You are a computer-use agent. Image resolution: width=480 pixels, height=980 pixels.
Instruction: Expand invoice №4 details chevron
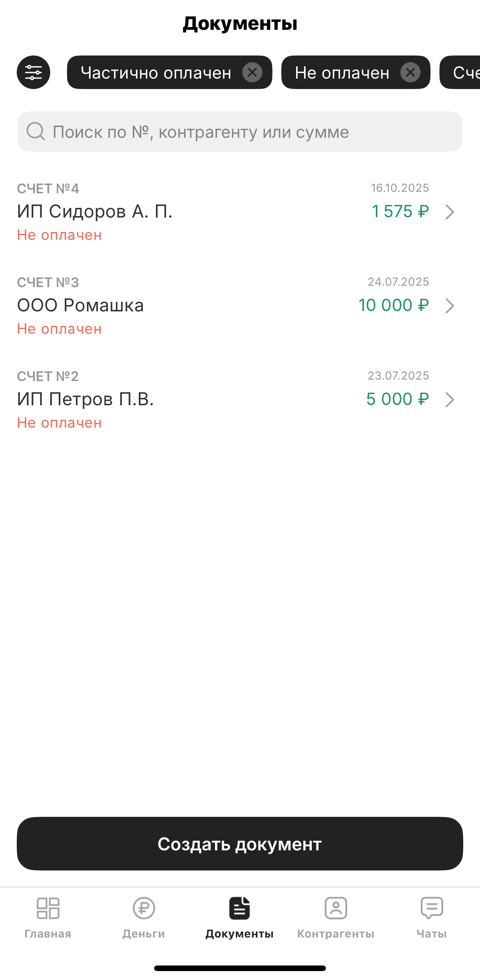[449, 212]
